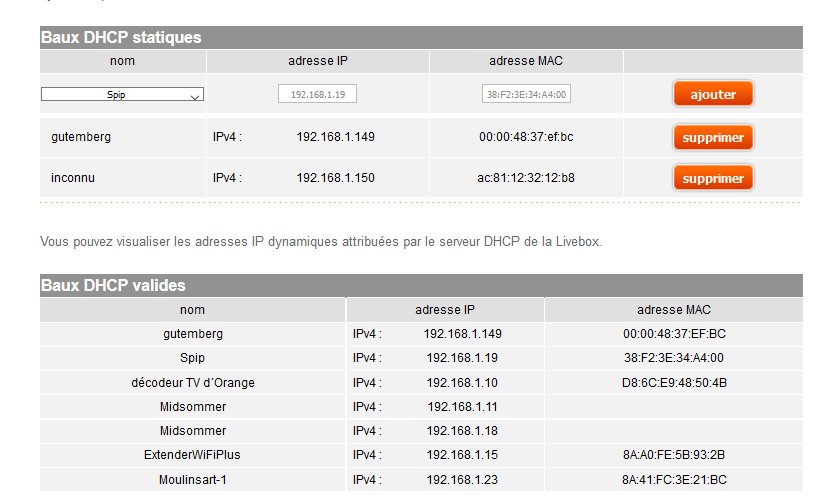
Task: Click adresse MAC header in static leases
Action: (x=526, y=61)
